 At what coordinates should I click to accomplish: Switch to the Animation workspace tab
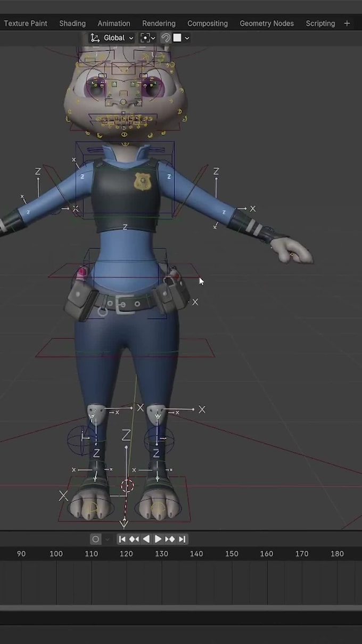pos(114,23)
